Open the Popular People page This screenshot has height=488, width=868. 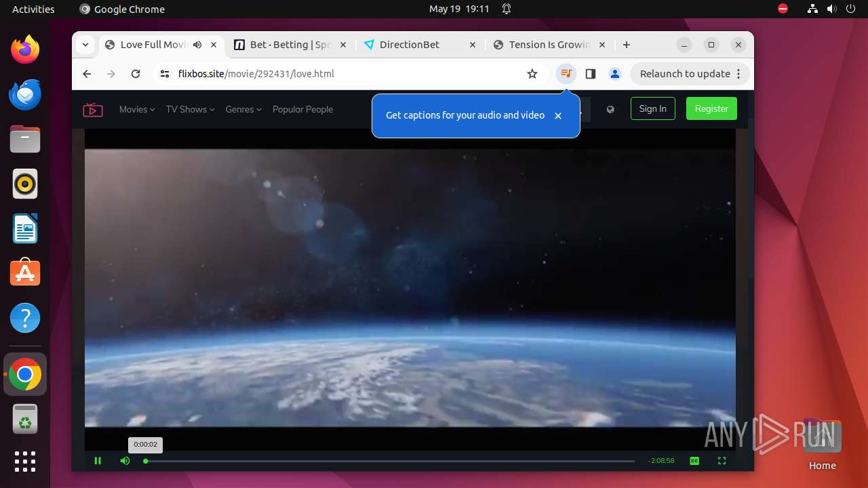[x=302, y=109]
